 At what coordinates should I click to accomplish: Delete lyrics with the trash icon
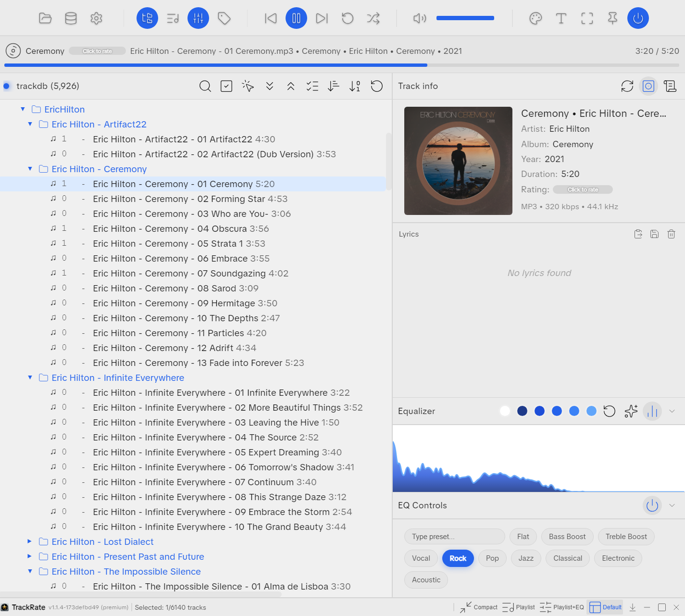671,234
